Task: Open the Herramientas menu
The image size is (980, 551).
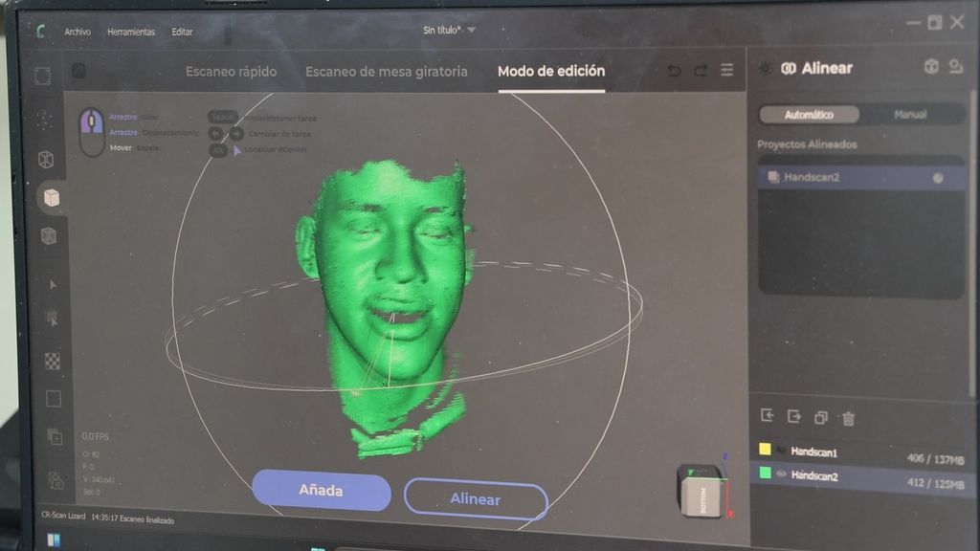Action: [131, 32]
